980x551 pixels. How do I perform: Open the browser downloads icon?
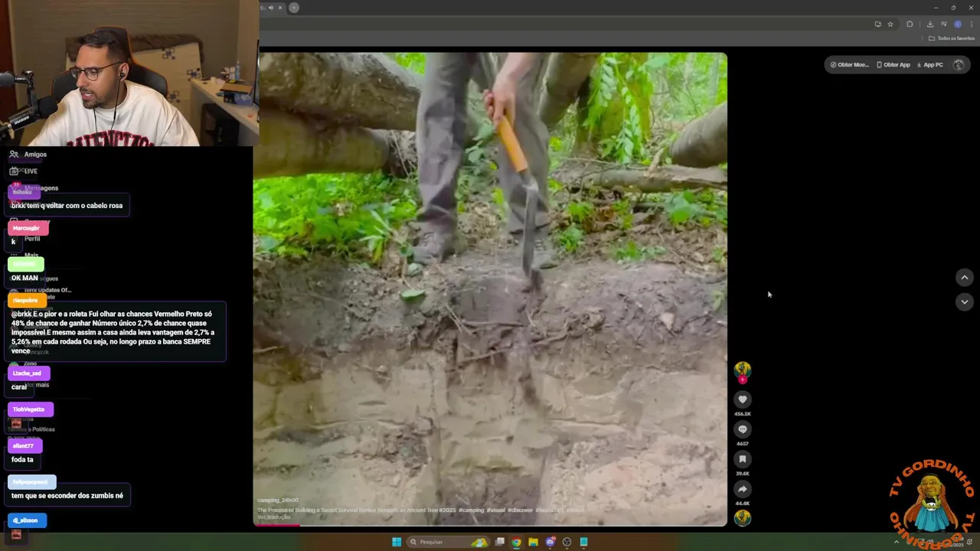(x=930, y=24)
